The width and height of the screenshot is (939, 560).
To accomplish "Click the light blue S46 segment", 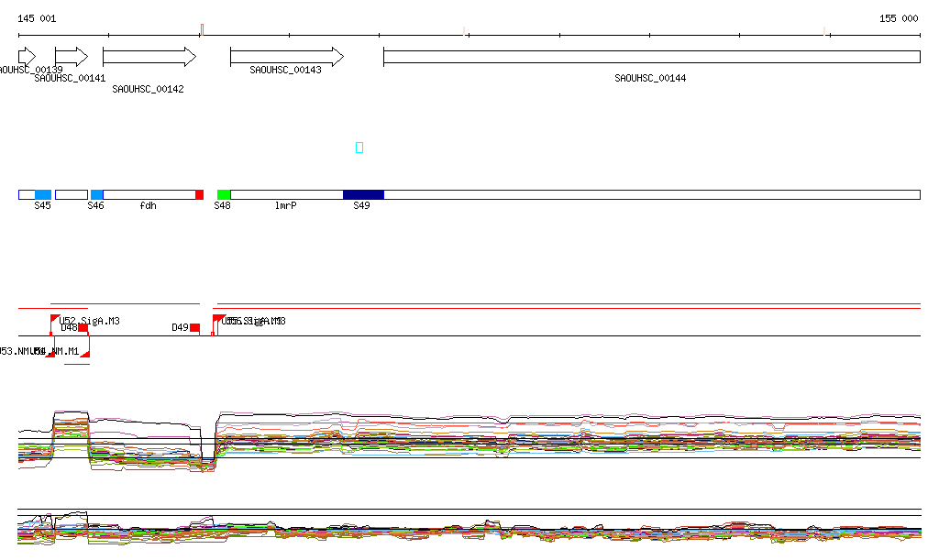I will tap(97, 194).
